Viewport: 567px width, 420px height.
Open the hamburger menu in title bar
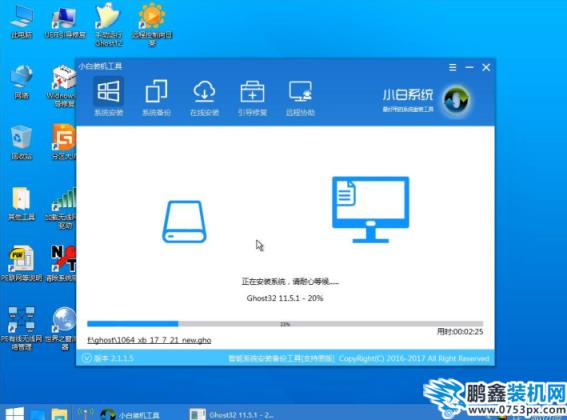pyautogui.click(x=452, y=67)
